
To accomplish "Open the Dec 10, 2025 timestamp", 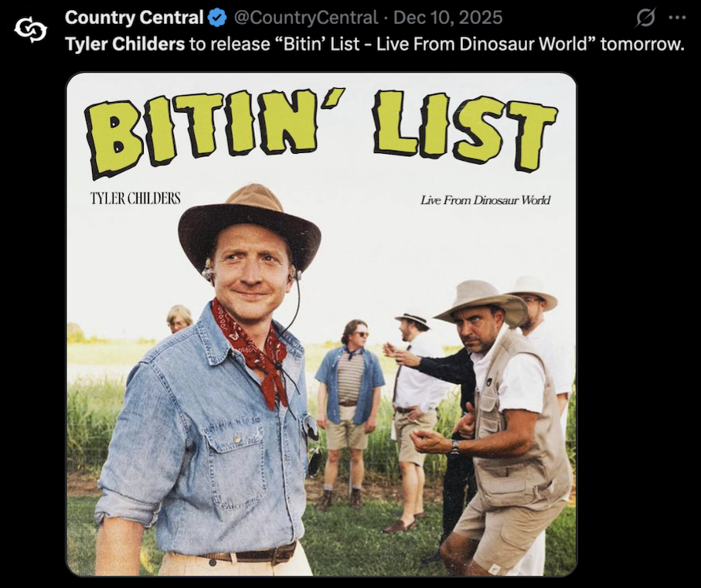I will click(448, 17).
